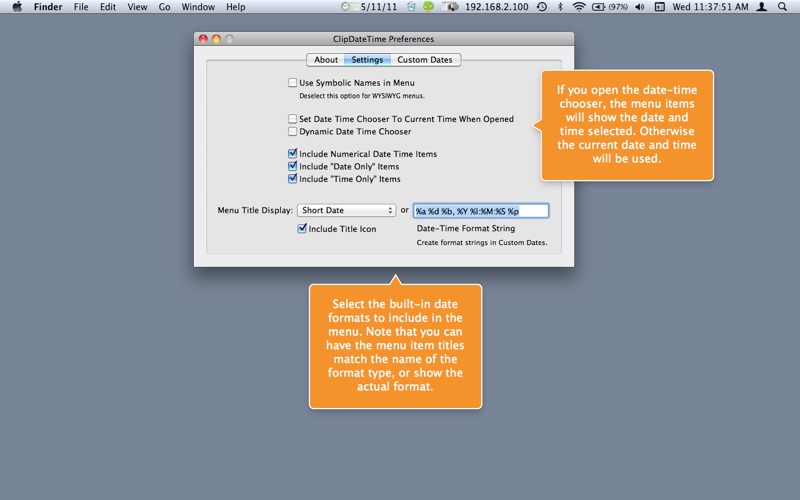Minimize the ClipDateTime Preferences window

pos(216,39)
